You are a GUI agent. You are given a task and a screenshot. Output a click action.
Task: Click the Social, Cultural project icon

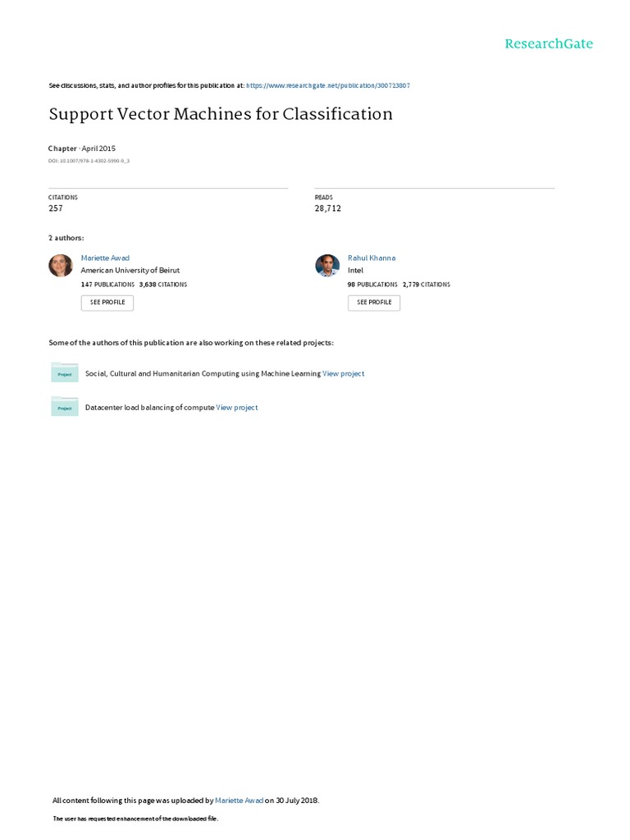pyautogui.click(x=64, y=373)
